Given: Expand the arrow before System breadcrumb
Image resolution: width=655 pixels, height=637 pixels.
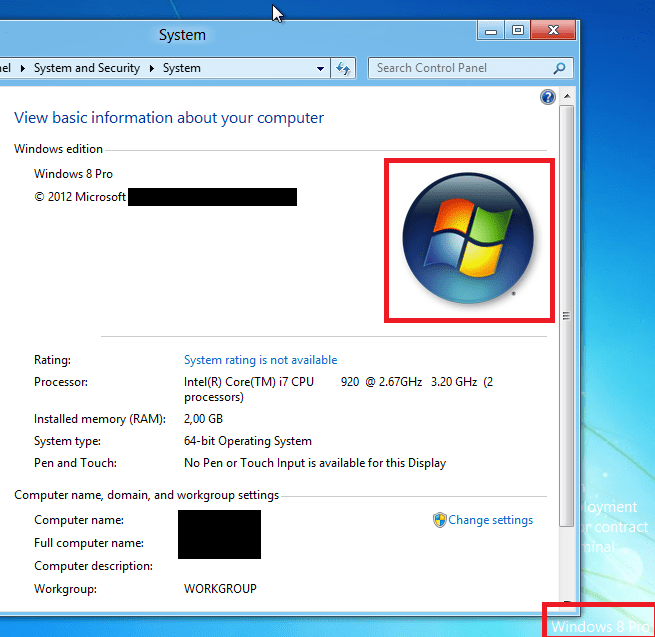Looking at the screenshot, I should (x=152, y=68).
